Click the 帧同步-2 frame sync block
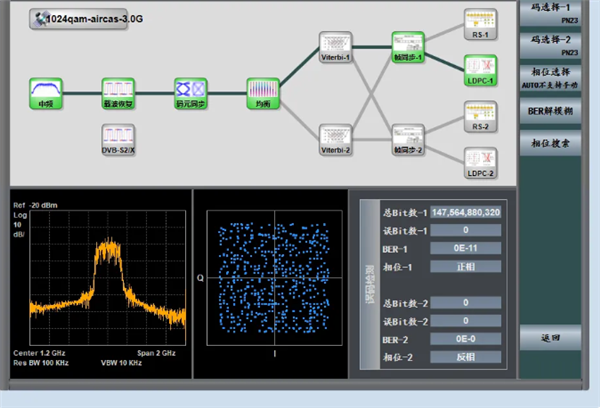 tap(408, 137)
